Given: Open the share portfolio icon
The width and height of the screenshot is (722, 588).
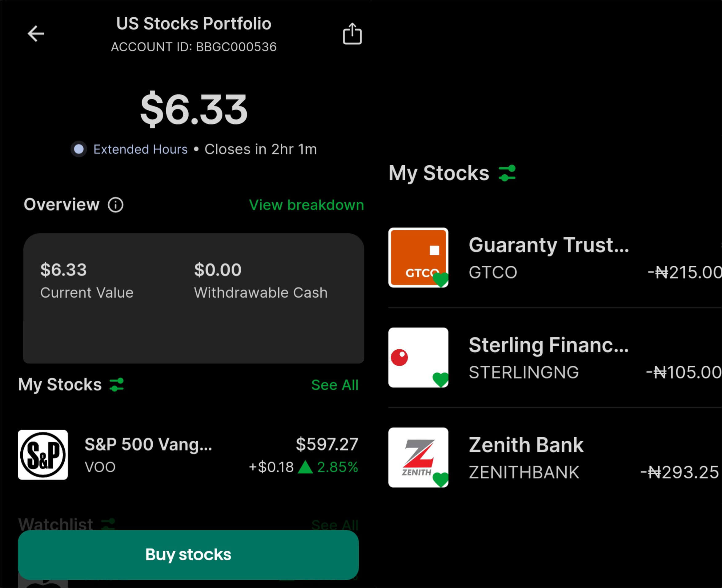Looking at the screenshot, I should 352,34.
